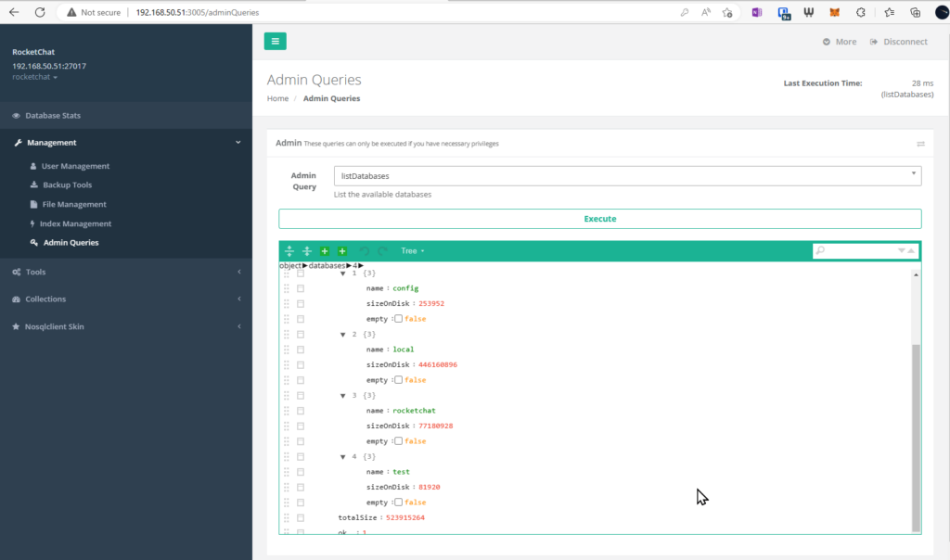Collapse all fields in the JSON tree toolbar
This screenshot has height=560, width=950.
[x=306, y=250]
